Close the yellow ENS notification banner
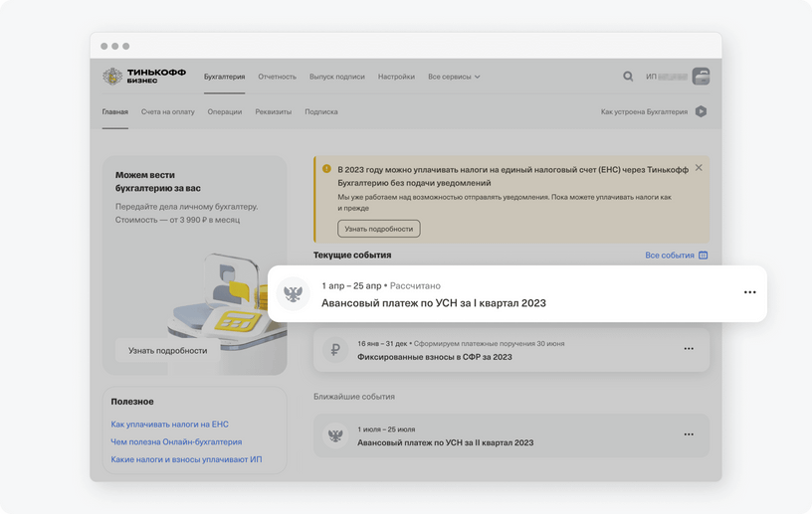The width and height of the screenshot is (812, 514). click(699, 168)
